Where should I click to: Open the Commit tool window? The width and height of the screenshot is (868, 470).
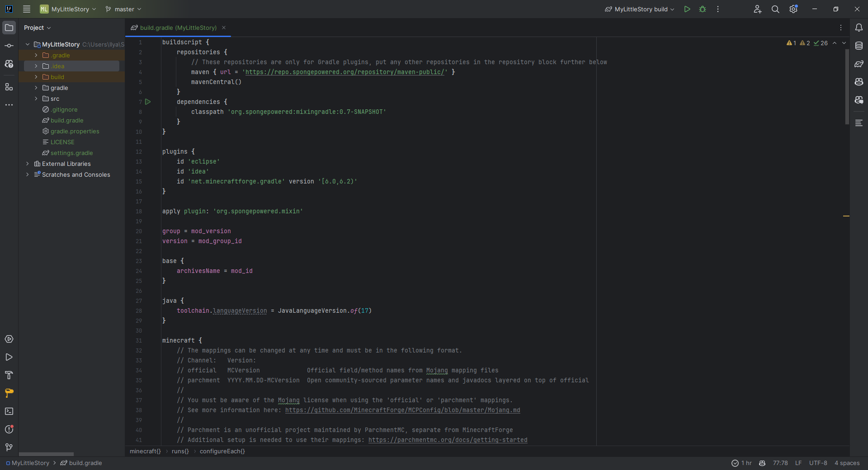click(x=9, y=46)
